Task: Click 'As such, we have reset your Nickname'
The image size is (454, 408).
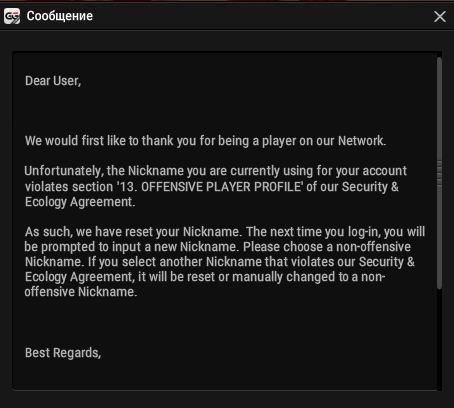Action: [132, 232]
